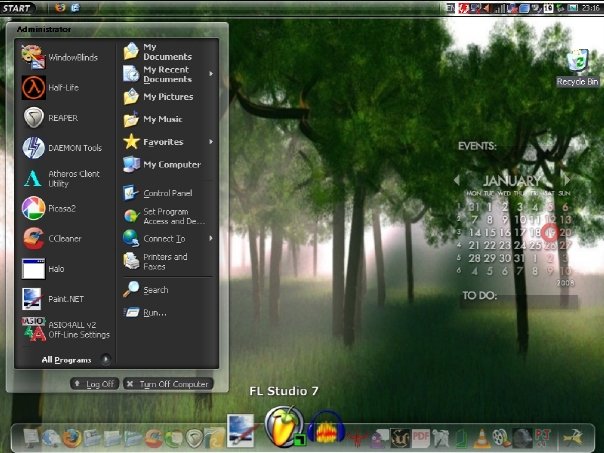Open Audacity headphones icon in the dock
Screen dimensions: 604x453
[x=326, y=428]
